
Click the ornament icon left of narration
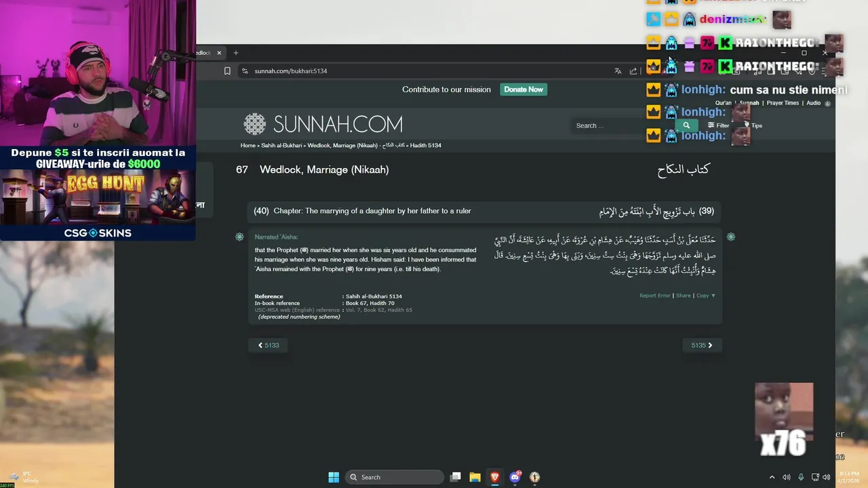[239, 237]
